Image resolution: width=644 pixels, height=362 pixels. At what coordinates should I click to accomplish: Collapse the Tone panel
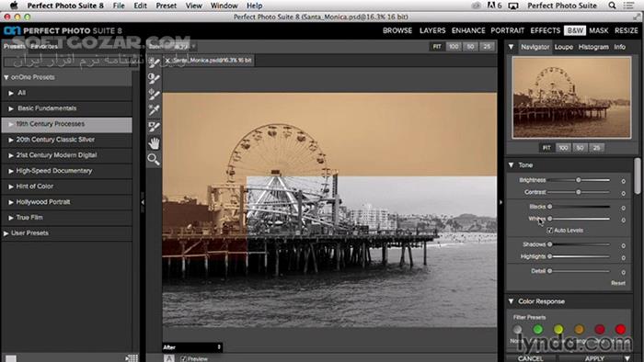pyautogui.click(x=511, y=164)
